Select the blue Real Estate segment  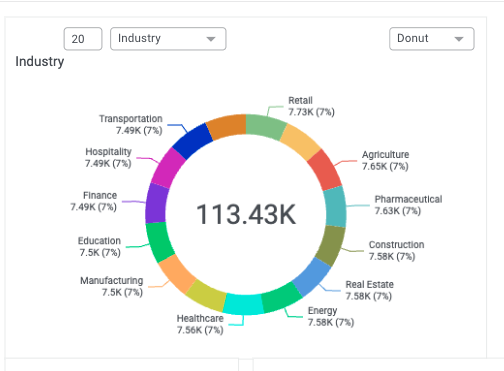tap(311, 276)
